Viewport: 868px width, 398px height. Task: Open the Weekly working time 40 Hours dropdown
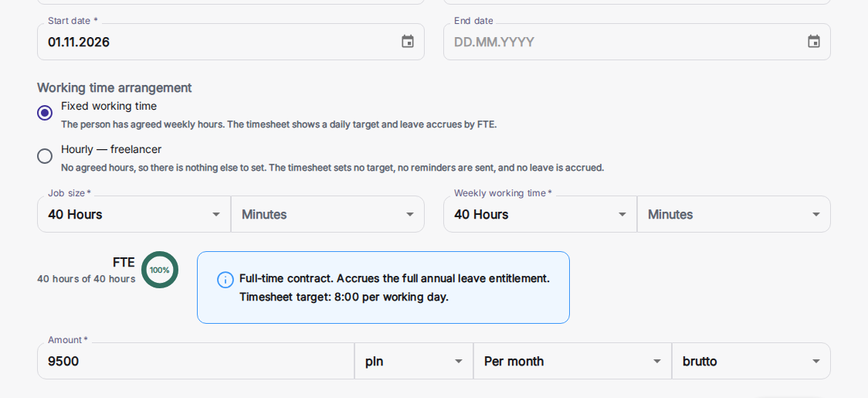(x=541, y=214)
